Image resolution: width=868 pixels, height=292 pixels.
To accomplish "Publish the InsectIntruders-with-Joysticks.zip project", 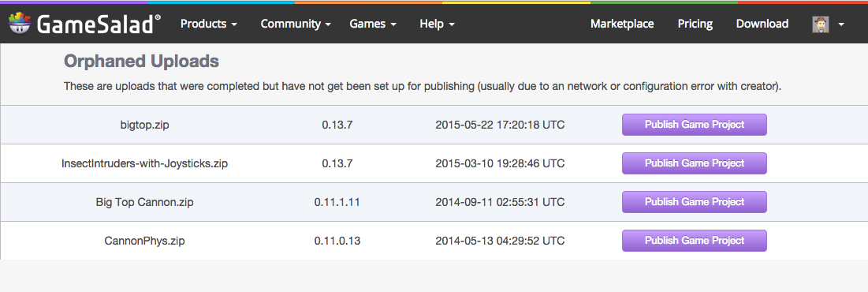I will (x=695, y=163).
